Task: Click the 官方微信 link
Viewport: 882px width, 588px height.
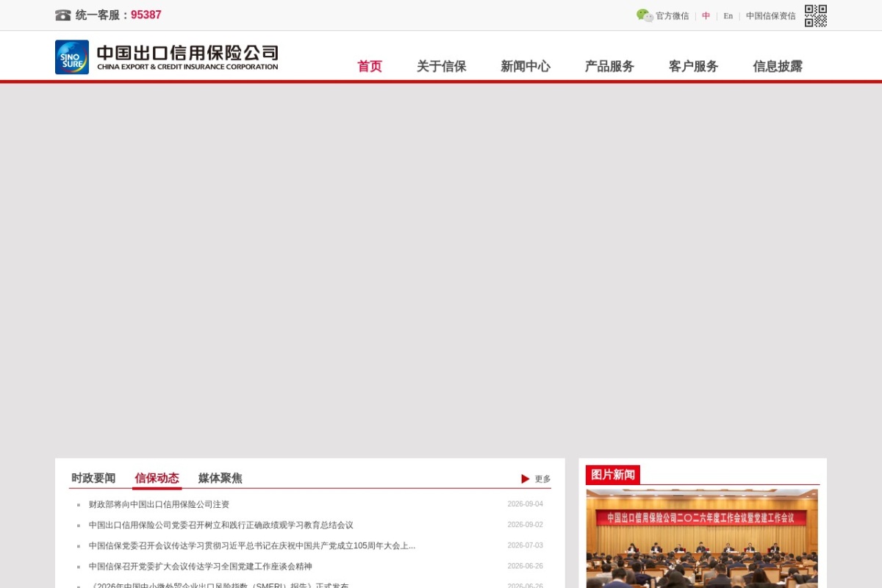Action: click(673, 15)
